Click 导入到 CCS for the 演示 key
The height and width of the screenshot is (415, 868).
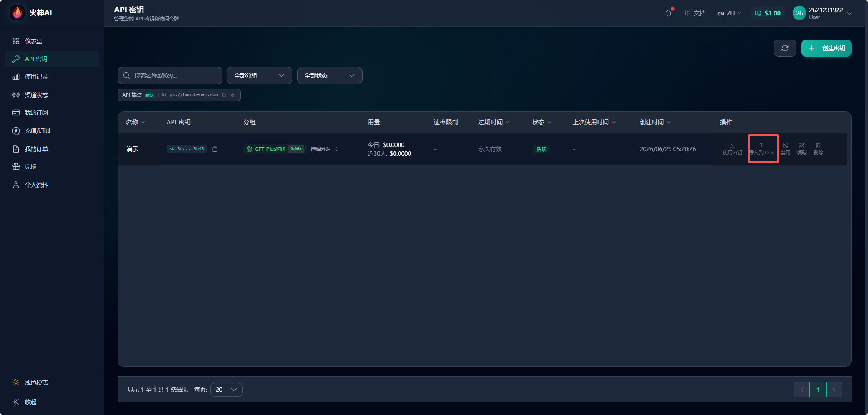pyautogui.click(x=762, y=149)
